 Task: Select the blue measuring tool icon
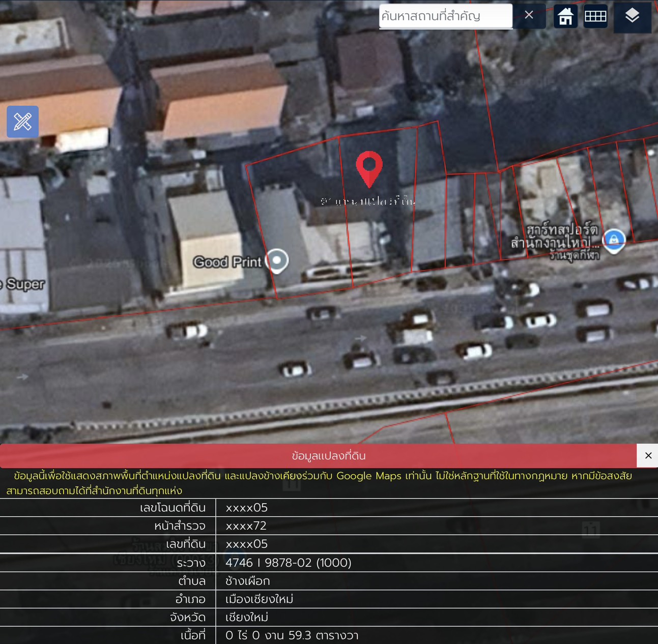pos(22,122)
